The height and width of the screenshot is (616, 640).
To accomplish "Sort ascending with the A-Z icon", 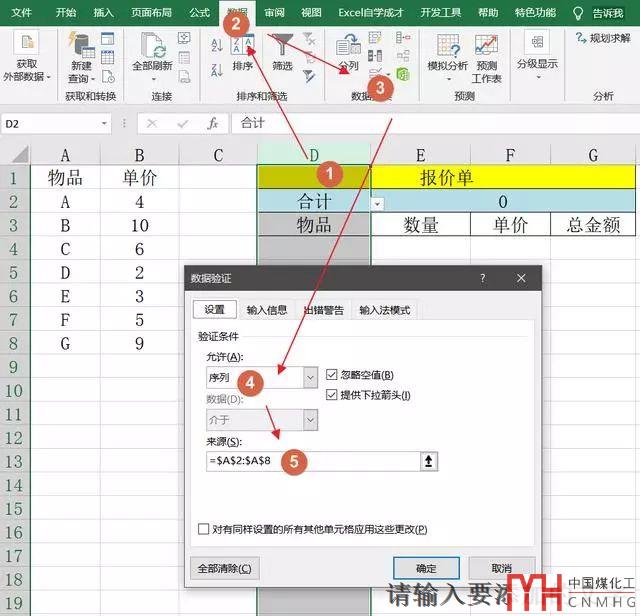I will pos(217,44).
